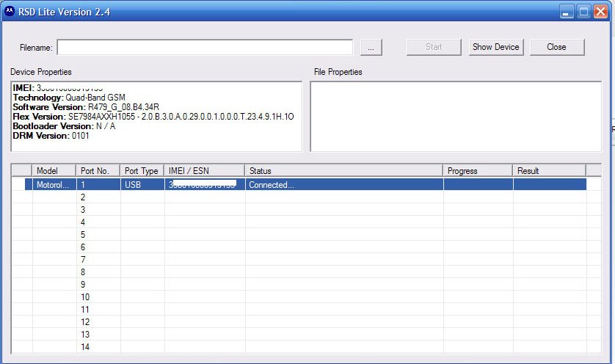Image resolution: width=615 pixels, height=364 pixels.
Task: Maximize the RSD Lite window
Action: point(583,12)
